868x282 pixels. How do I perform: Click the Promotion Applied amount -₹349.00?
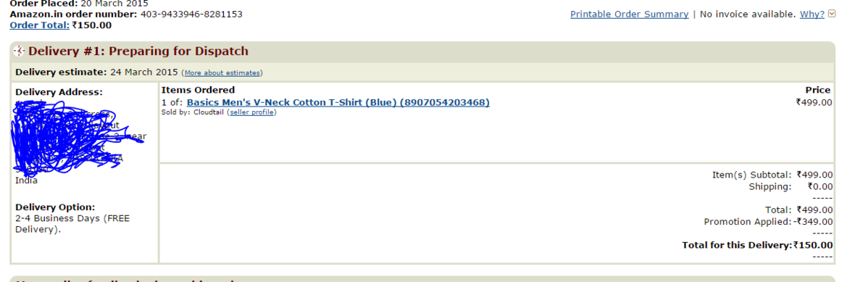813,222
